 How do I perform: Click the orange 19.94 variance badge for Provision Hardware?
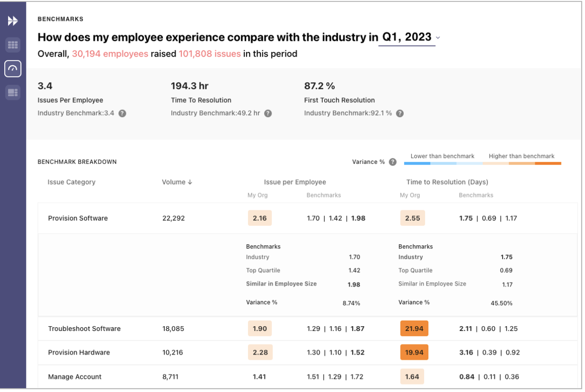414,353
